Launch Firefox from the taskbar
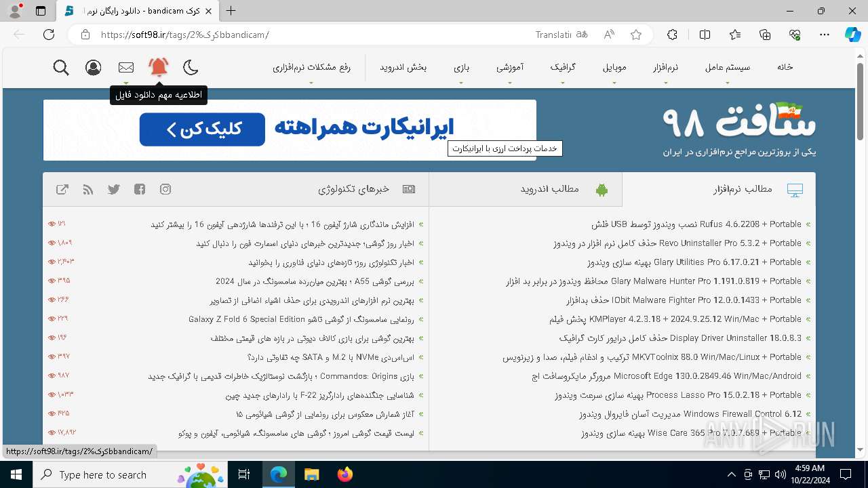Viewport: 868px width, 488px height. pos(344,474)
